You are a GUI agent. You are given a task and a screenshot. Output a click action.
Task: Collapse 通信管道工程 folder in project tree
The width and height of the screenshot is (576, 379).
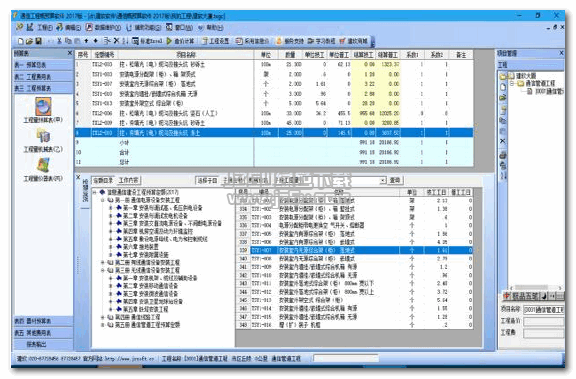pos(512,84)
